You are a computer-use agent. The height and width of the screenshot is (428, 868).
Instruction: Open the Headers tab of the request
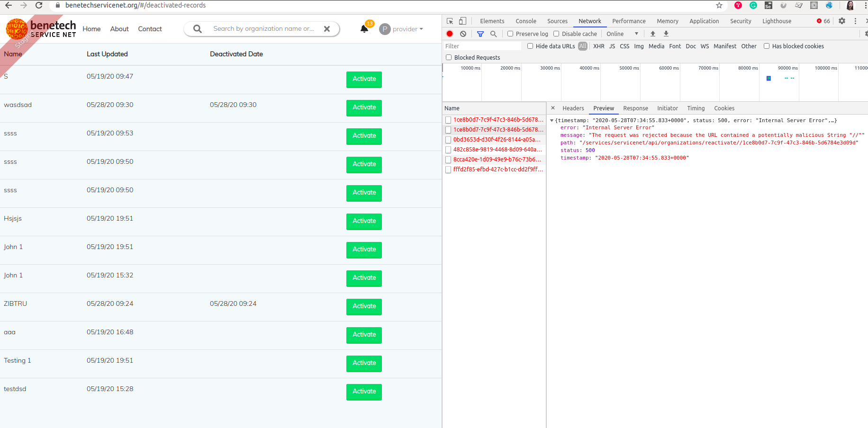click(x=573, y=108)
